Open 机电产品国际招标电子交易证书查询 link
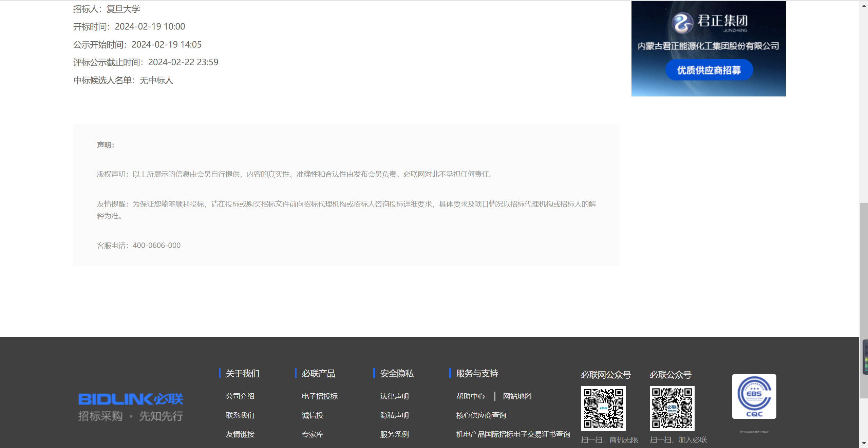Image resolution: width=868 pixels, height=448 pixels. point(513,434)
